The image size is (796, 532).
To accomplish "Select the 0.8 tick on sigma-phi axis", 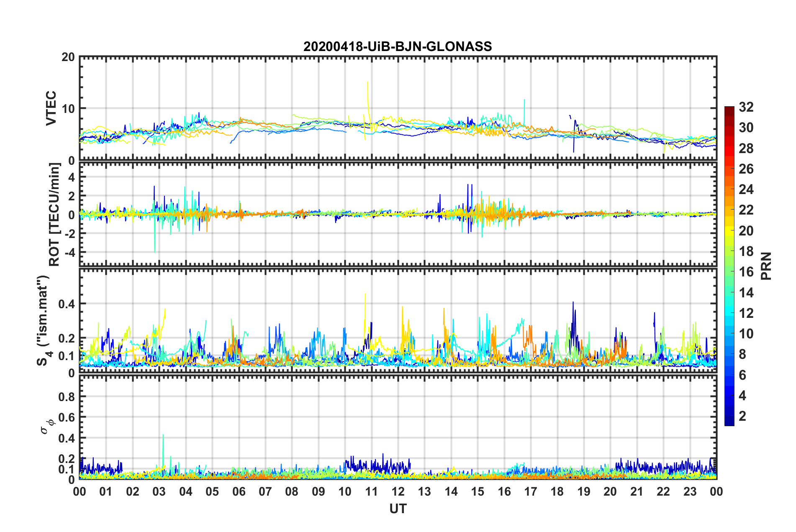I will click(67, 396).
